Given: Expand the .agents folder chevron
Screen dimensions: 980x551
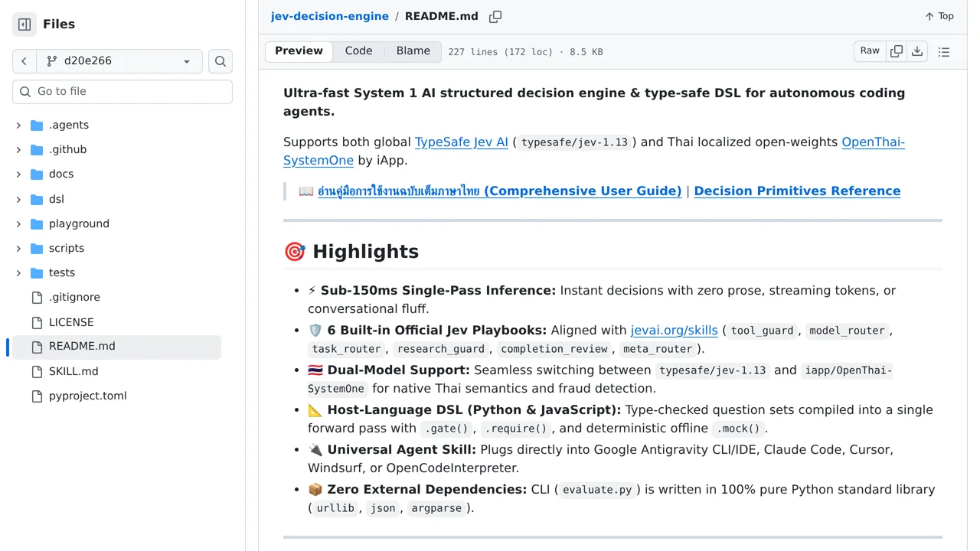Looking at the screenshot, I should [x=18, y=126].
